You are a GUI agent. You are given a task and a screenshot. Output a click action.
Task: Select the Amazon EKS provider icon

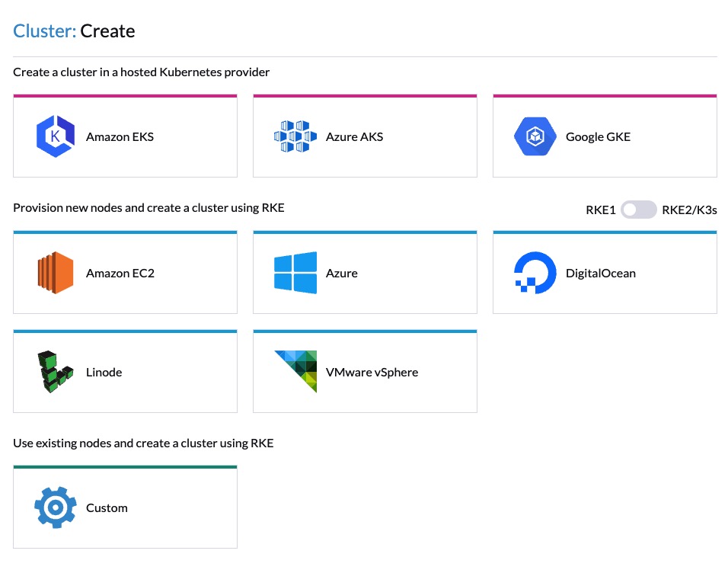point(55,136)
